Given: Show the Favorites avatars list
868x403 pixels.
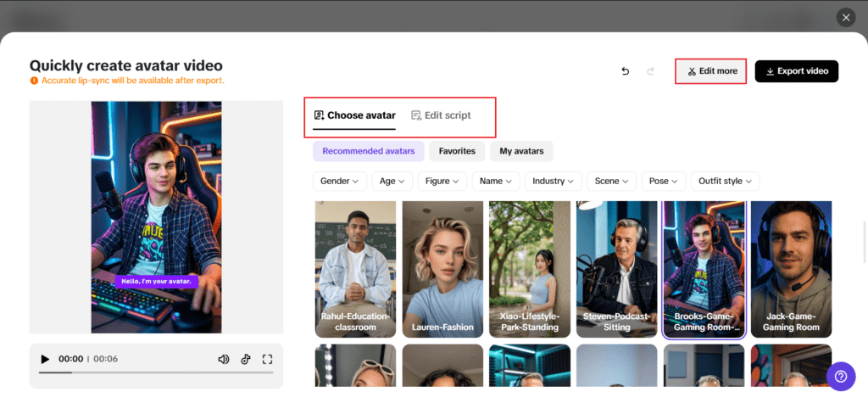Looking at the screenshot, I should tap(457, 151).
